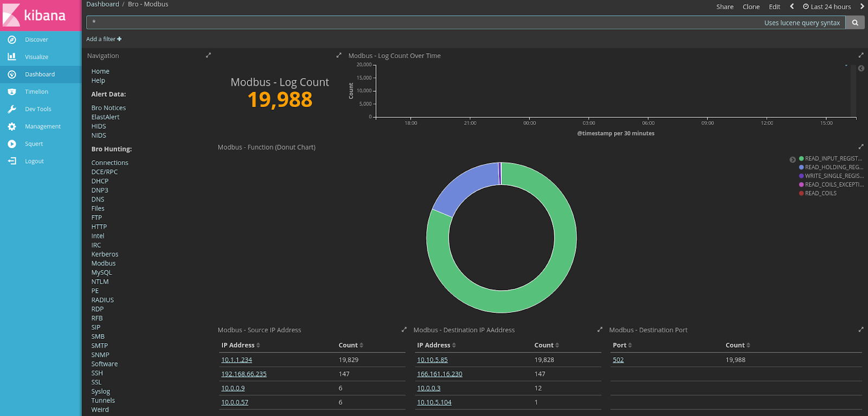Image resolution: width=868 pixels, height=416 pixels.
Task: Step to the previous time range
Action: [x=792, y=7]
